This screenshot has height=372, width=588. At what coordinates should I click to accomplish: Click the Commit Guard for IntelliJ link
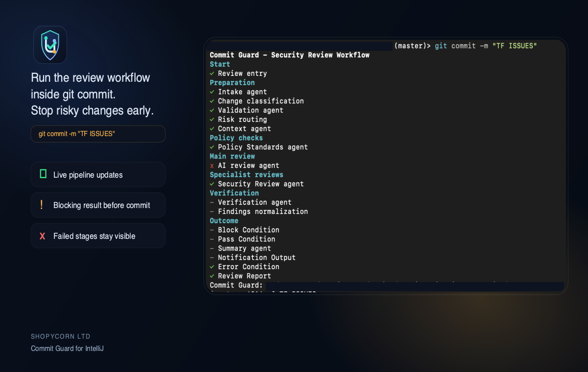[67, 349]
